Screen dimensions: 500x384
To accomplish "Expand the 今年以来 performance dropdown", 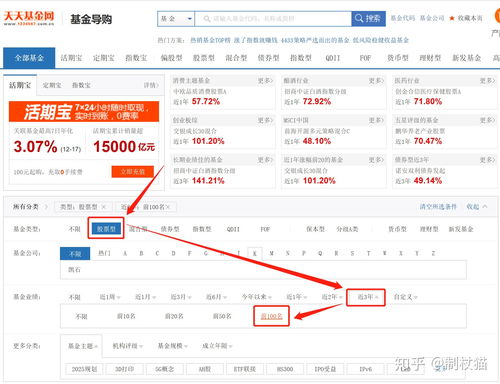I will pos(256,297).
